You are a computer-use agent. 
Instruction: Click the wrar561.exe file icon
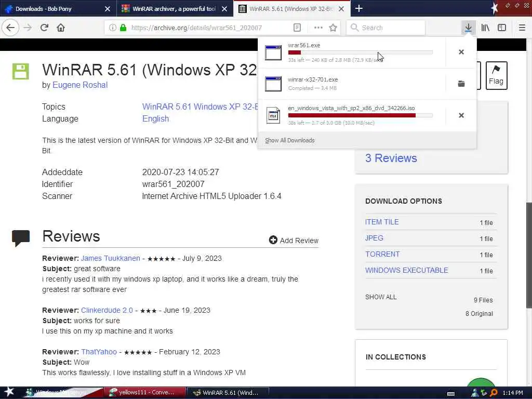[x=273, y=52]
